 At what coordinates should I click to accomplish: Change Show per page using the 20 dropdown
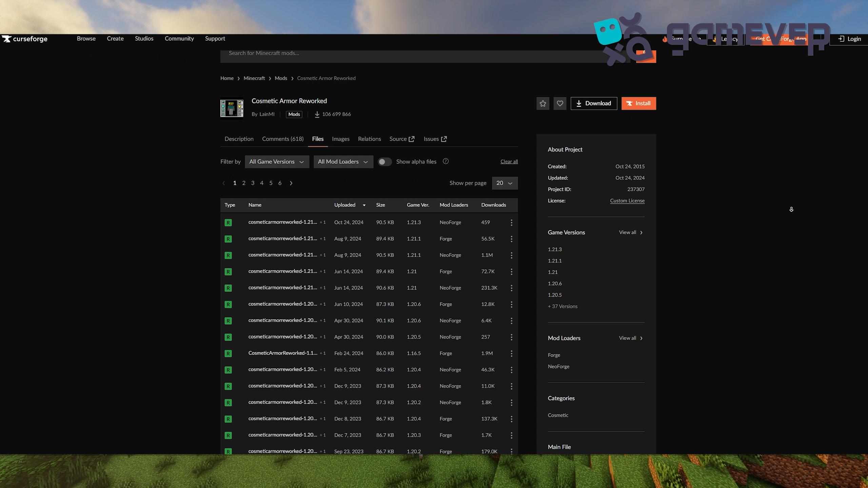point(505,183)
